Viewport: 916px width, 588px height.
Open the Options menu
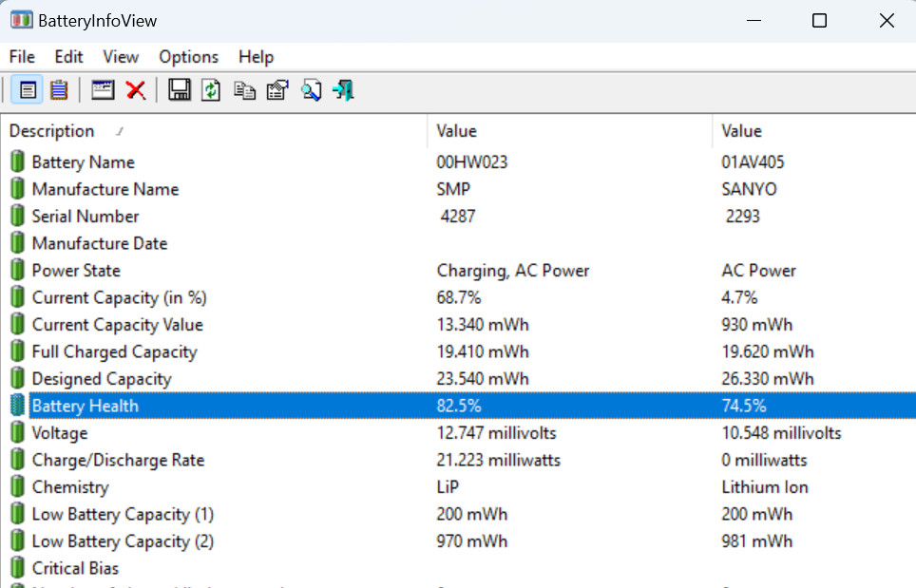coord(188,57)
